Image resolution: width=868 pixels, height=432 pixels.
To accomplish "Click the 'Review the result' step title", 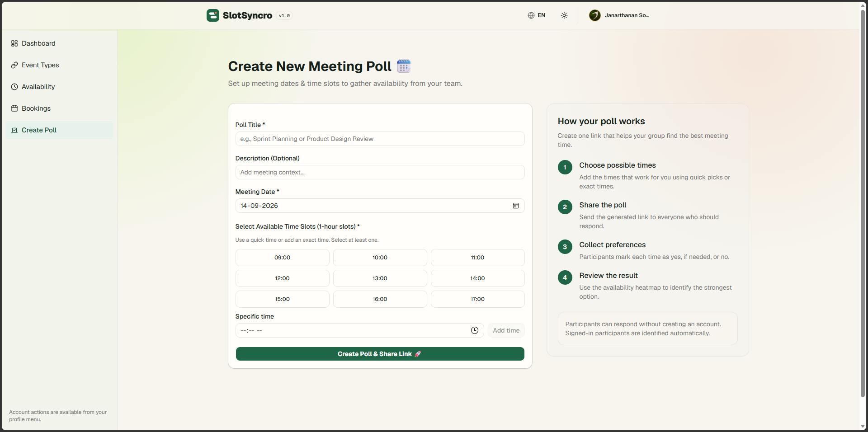I will tap(609, 276).
